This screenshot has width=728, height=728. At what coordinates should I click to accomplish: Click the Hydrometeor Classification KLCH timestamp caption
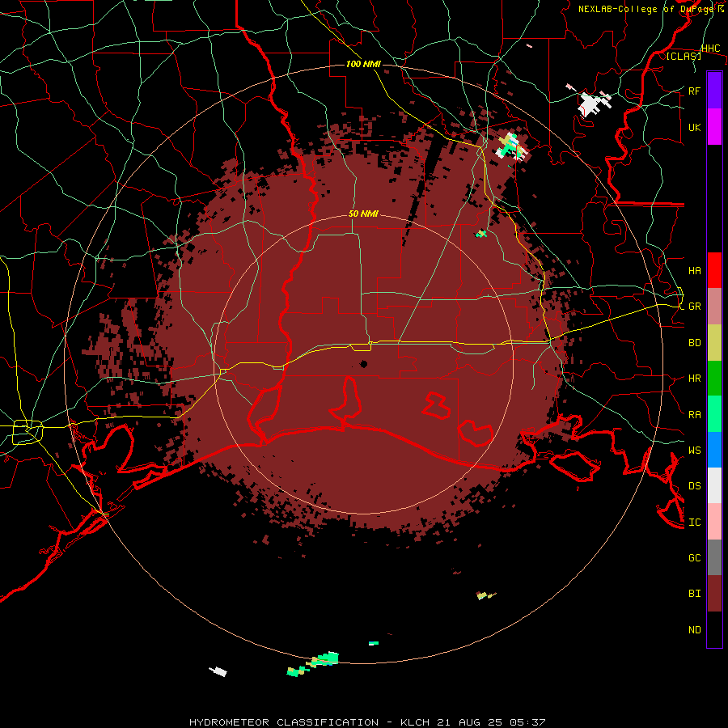(x=366, y=722)
